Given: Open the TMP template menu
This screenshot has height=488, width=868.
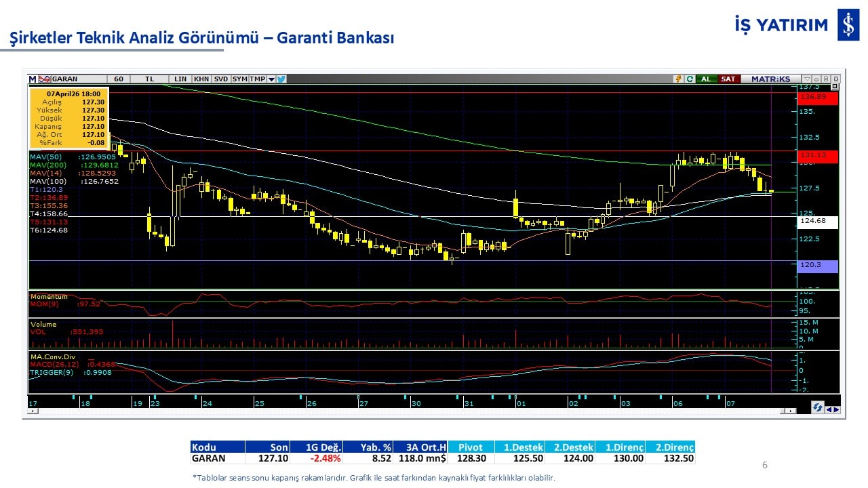Looking at the screenshot, I should [257, 79].
